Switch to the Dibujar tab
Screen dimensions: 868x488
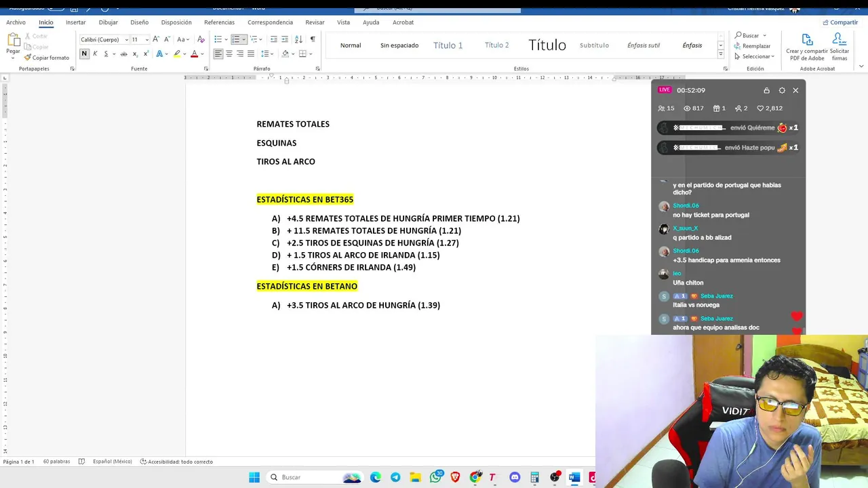click(108, 22)
